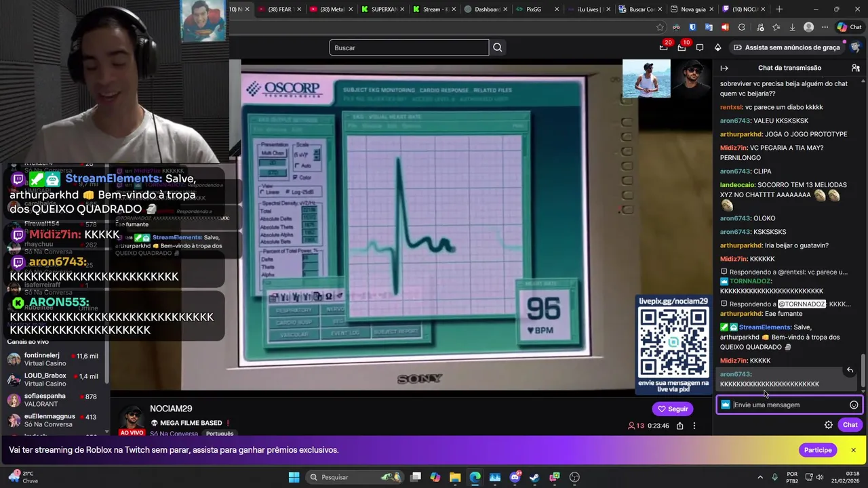Open the browser profile avatar icon
The height and width of the screenshot is (488, 868).
(x=808, y=27)
